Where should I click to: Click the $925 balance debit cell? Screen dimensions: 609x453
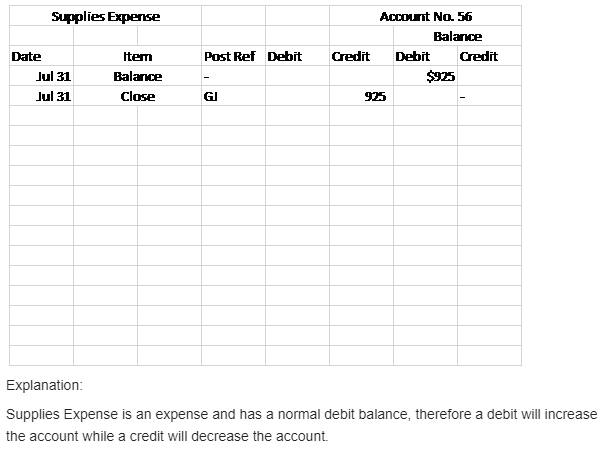coord(440,76)
